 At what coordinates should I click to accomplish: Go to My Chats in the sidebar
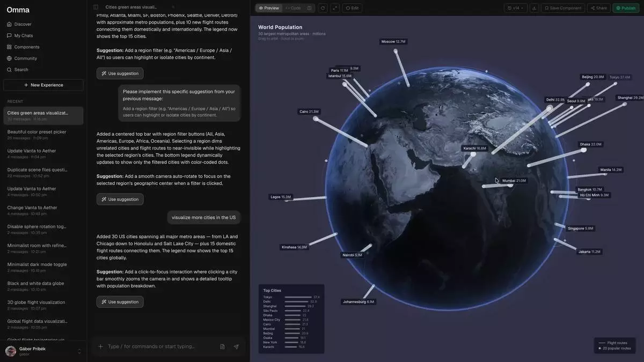[x=23, y=35]
